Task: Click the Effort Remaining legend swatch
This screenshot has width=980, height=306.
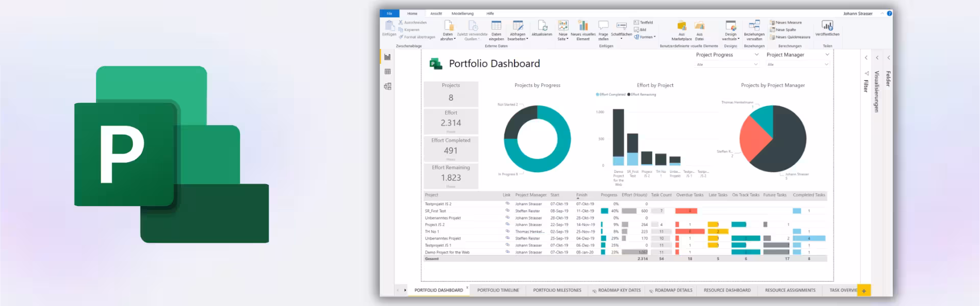Action: coord(629,94)
